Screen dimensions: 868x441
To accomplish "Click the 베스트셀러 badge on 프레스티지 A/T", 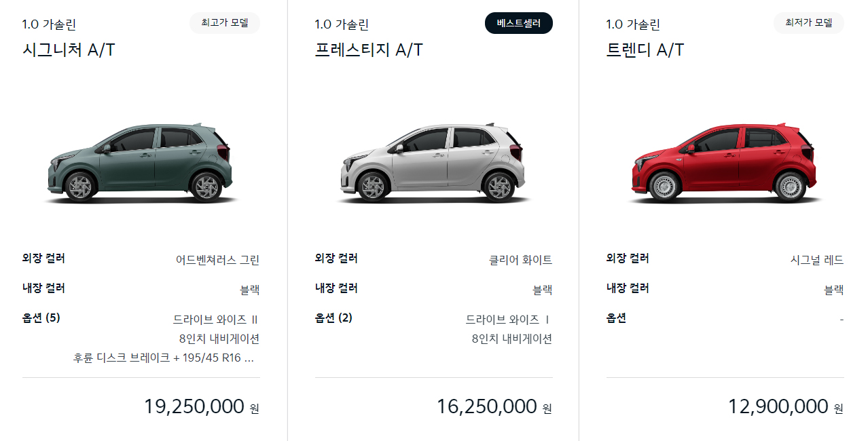I will pyautogui.click(x=518, y=22).
